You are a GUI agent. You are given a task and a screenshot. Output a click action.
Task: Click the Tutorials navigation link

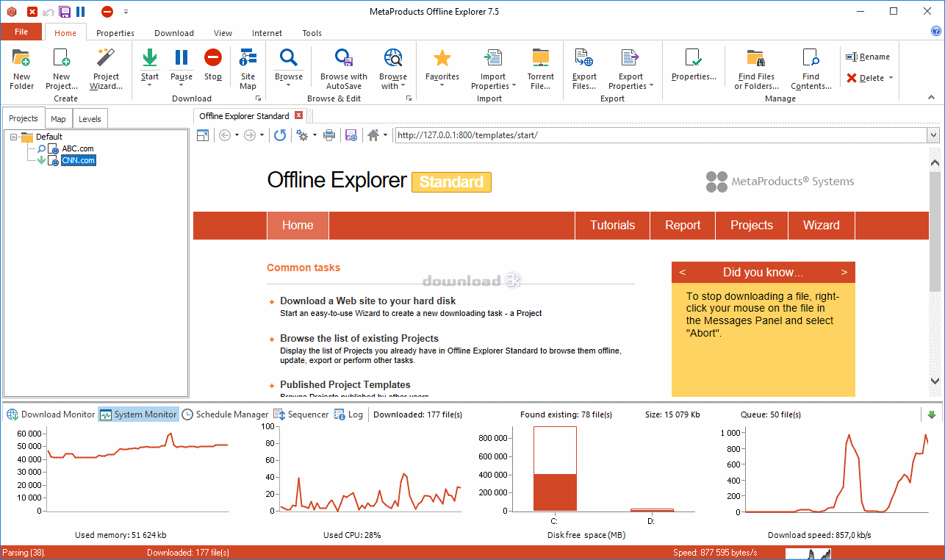click(x=612, y=226)
